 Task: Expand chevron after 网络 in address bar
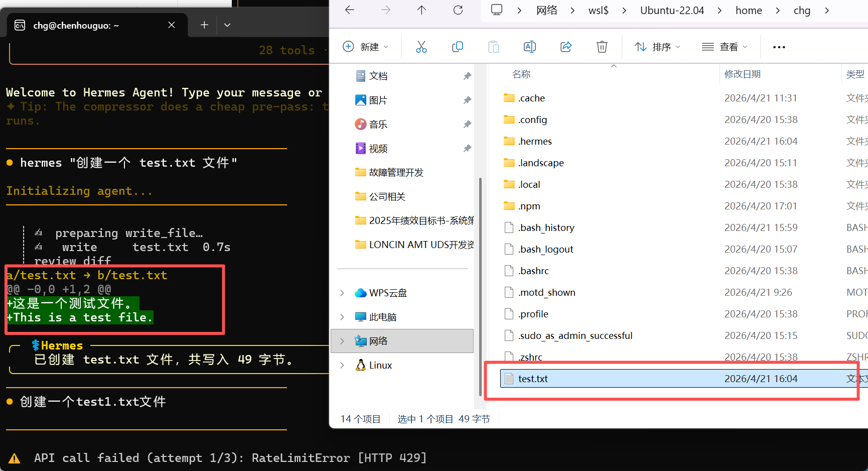click(572, 11)
